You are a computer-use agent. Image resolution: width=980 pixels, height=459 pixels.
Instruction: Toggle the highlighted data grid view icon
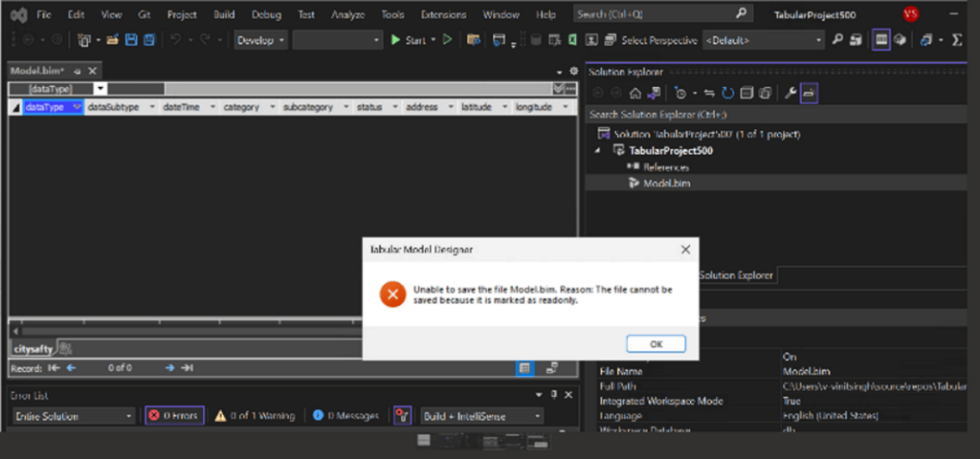pos(881,40)
